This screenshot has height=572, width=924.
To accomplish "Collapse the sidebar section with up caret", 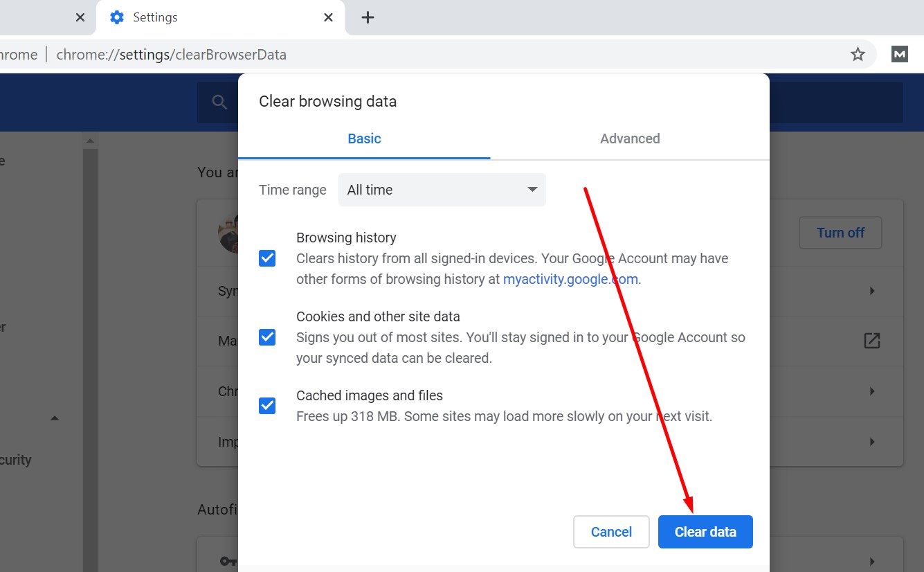I will [55, 418].
